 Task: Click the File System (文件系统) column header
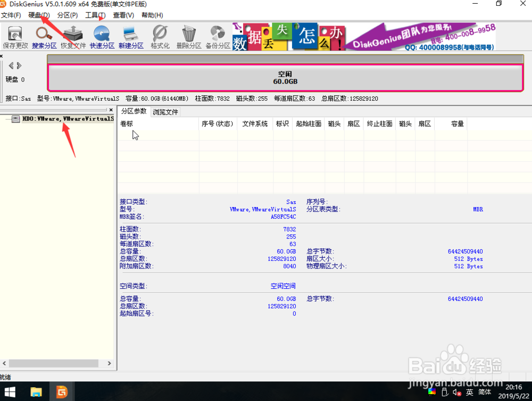point(255,124)
